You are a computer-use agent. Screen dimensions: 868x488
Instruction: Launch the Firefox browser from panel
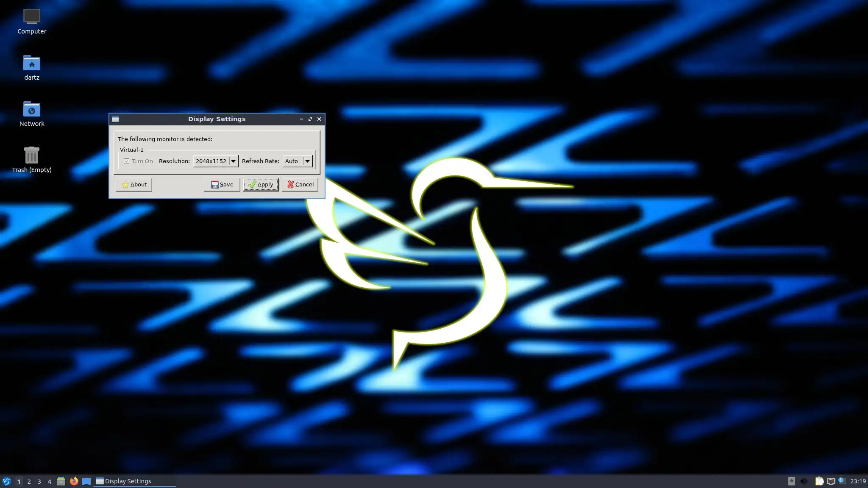74,481
